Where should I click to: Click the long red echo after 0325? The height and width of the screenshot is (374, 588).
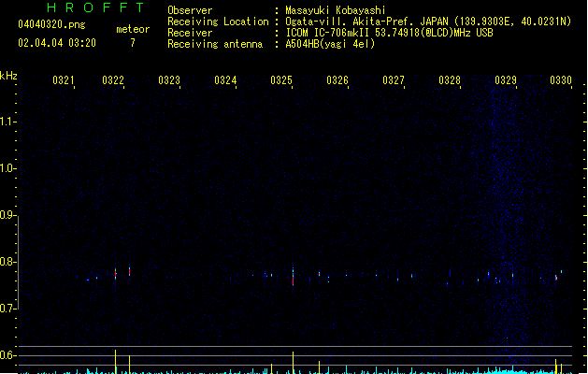point(294,279)
